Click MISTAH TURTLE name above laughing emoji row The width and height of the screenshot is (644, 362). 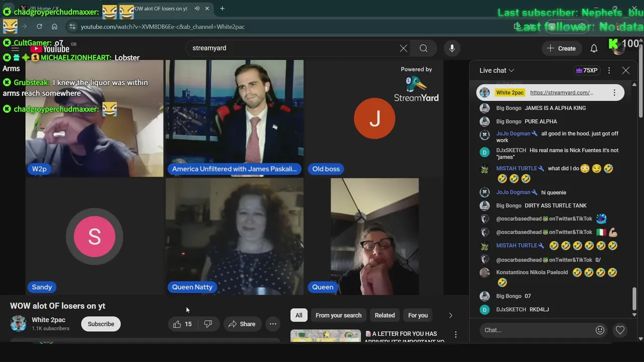pyautogui.click(x=517, y=245)
